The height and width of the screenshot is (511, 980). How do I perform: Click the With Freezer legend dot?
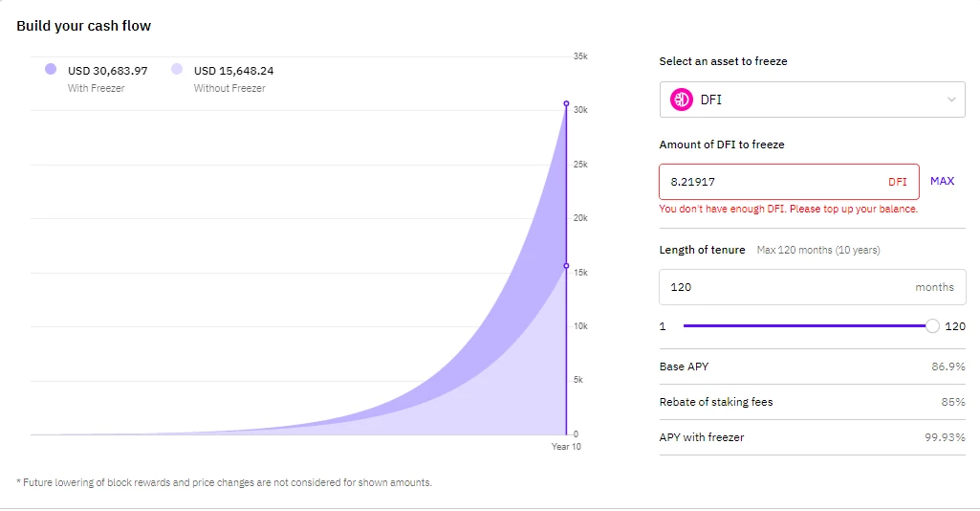click(x=51, y=69)
